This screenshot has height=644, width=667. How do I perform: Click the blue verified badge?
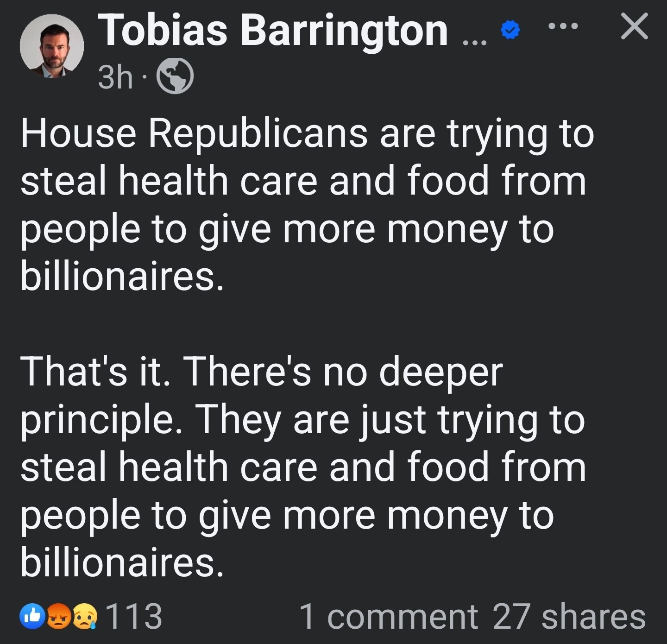pyautogui.click(x=511, y=32)
